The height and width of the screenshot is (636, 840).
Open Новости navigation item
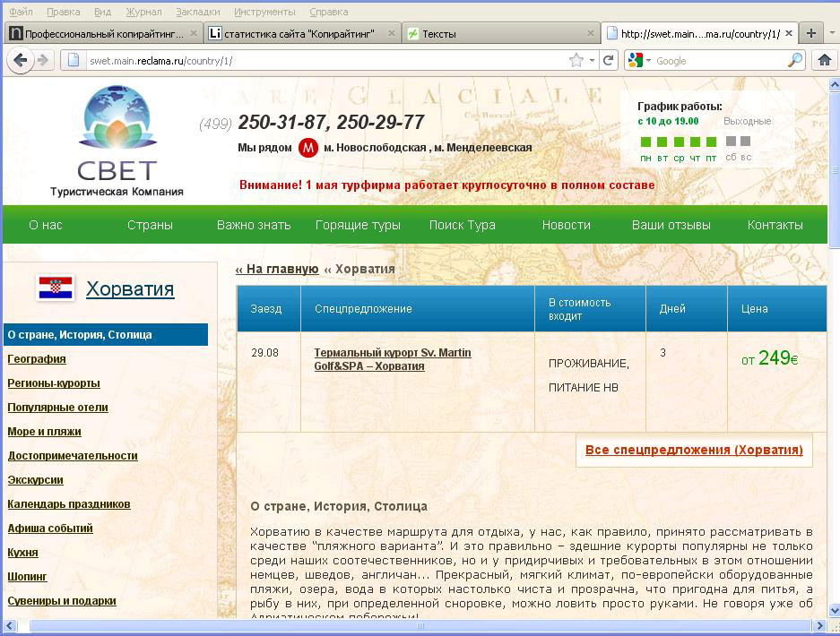point(567,225)
